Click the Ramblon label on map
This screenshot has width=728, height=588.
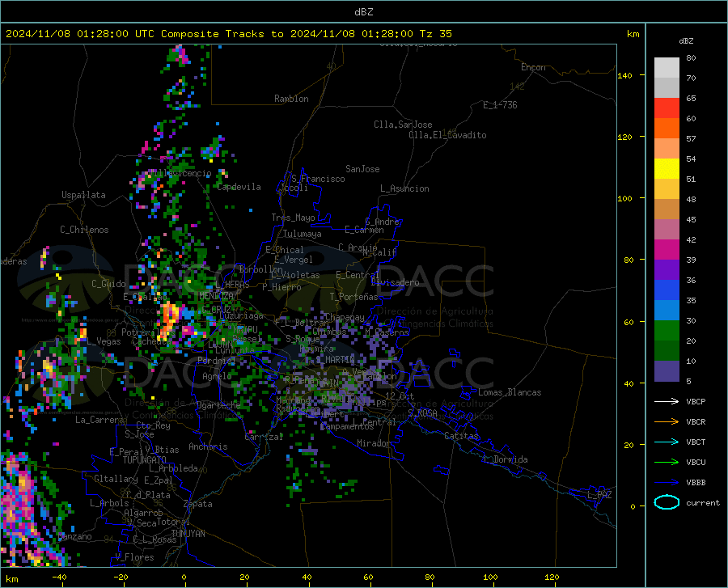(291, 99)
